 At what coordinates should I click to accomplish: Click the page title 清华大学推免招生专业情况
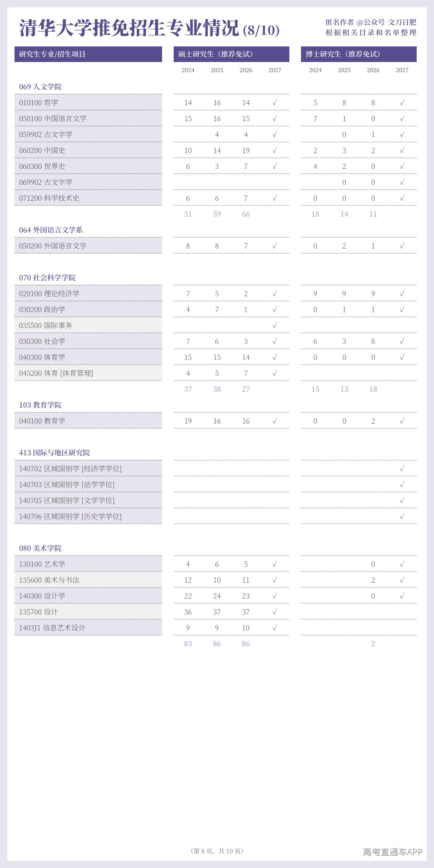129,28
